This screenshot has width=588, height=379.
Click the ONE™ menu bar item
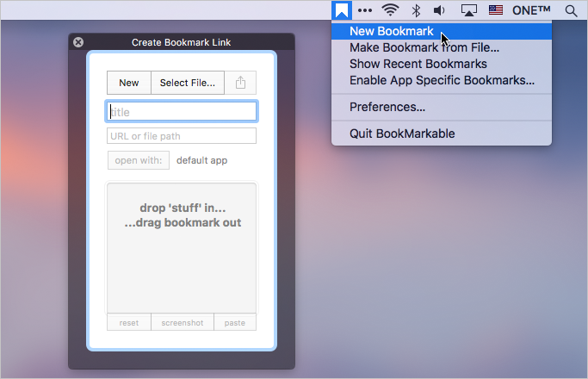531,10
